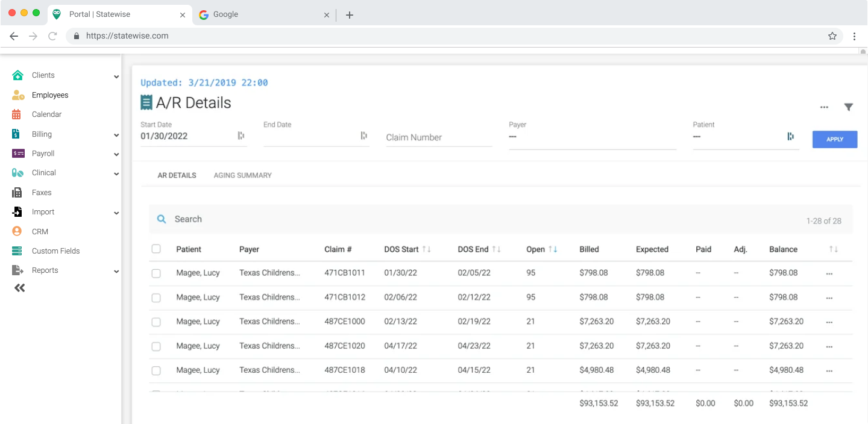Open the Payer dropdown
Screen dimensions: 868x424
coord(593,137)
